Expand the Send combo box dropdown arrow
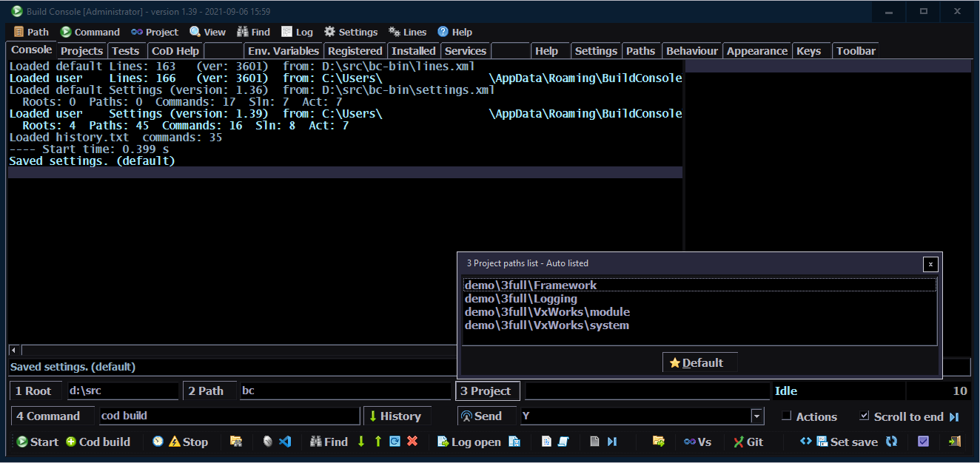This screenshot has width=980, height=463. tap(756, 416)
